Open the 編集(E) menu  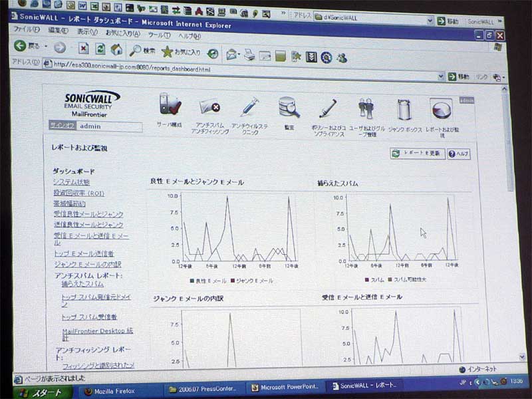click(58, 31)
